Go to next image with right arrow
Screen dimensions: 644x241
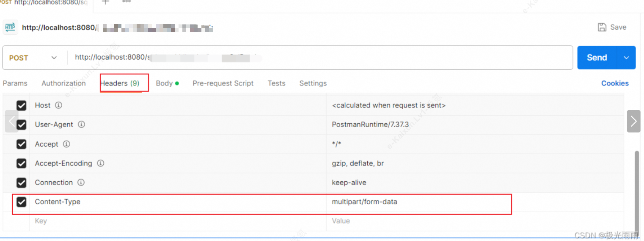pyautogui.click(x=633, y=121)
